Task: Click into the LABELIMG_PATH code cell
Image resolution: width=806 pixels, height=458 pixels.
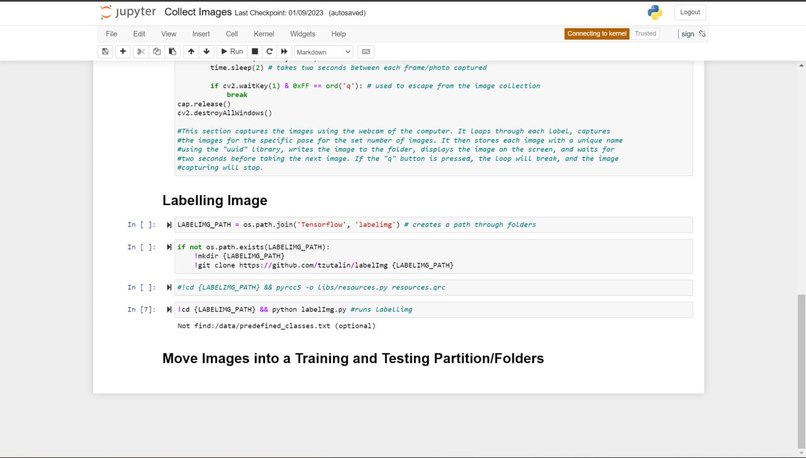Action: [433, 225]
